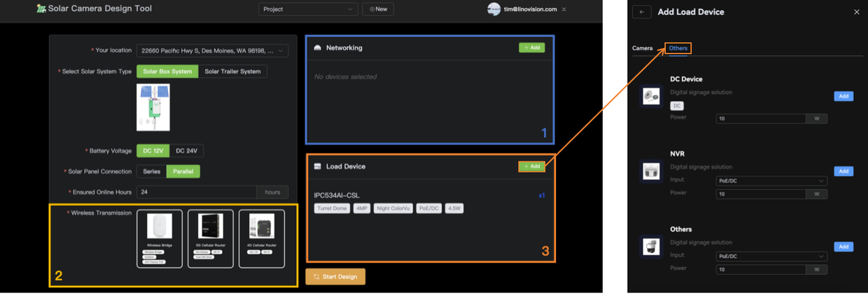Switch solar panel connection to Series

coord(152,171)
